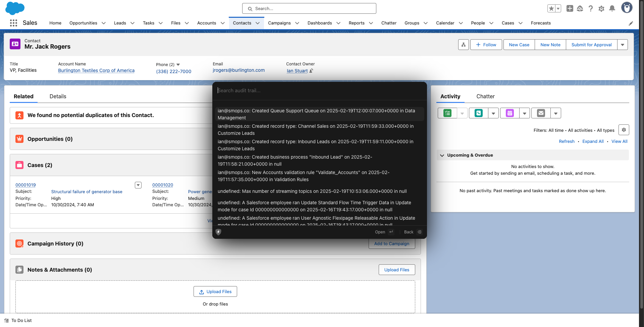View the contact hierarchy icon button
This screenshot has height=327, width=644.
click(464, 45)
